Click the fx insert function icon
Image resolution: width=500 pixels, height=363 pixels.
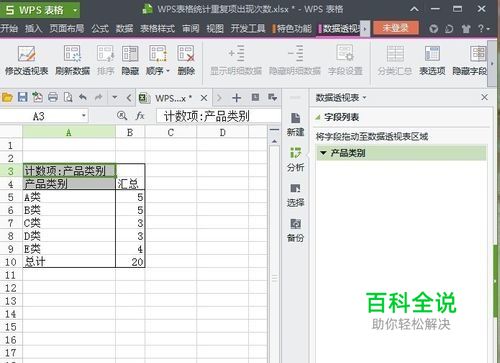[x=140, y=116]
